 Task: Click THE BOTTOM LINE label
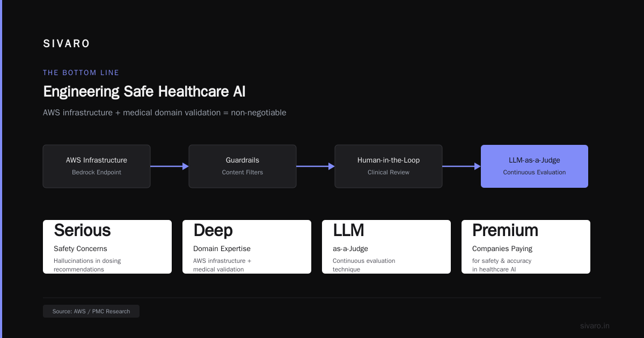pyautogui.click(x=81, y=72)
